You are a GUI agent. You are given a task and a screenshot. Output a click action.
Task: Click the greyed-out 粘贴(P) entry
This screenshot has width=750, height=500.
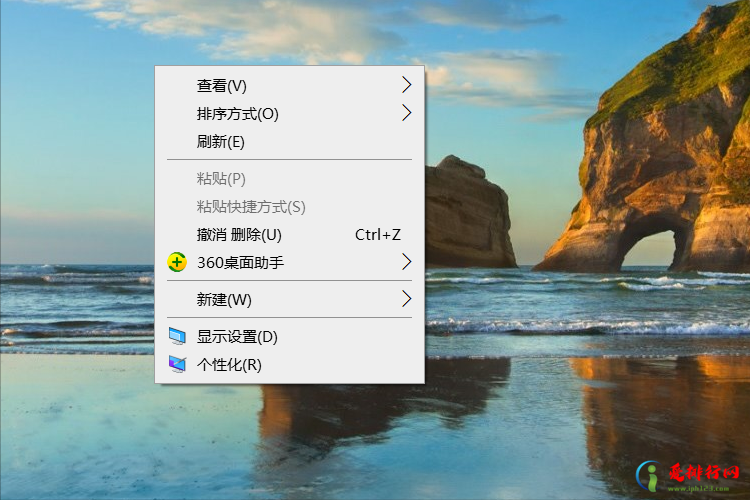click(x=221, y=178)
